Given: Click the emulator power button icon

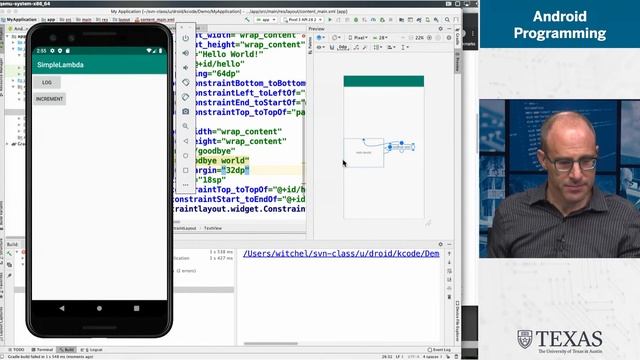Looking at the screenshot, I should 186,38.
